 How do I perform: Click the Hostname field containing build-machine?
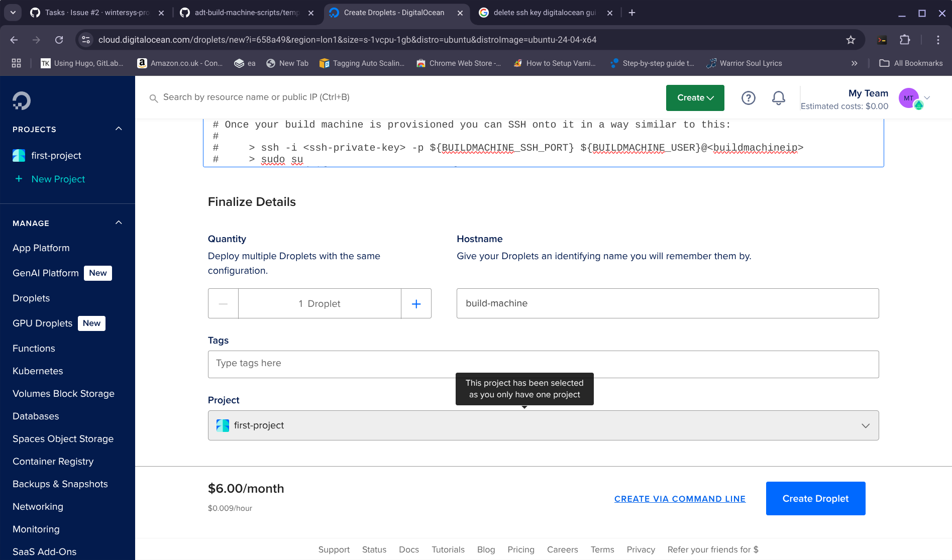tap(667, 303)
